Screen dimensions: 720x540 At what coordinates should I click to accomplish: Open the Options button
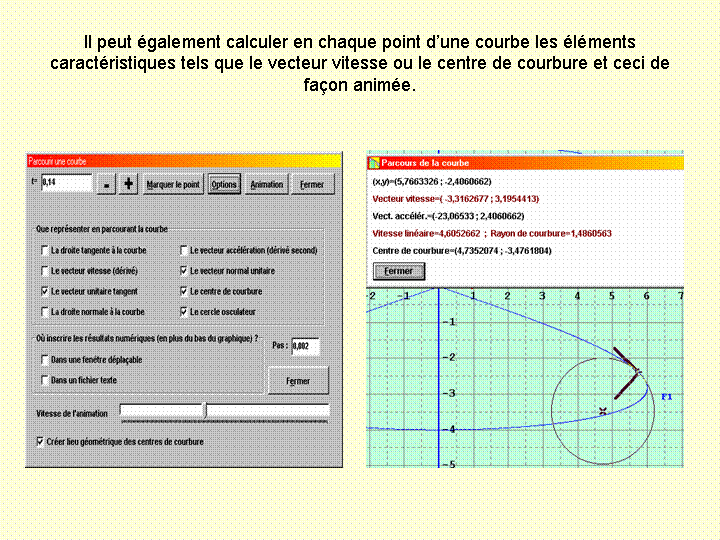224,185
